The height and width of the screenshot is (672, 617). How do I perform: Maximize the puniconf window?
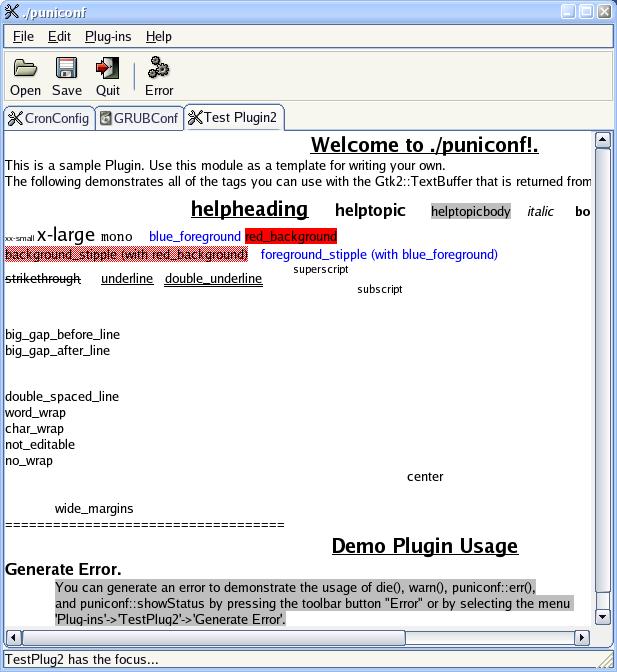tap(586, 11)
